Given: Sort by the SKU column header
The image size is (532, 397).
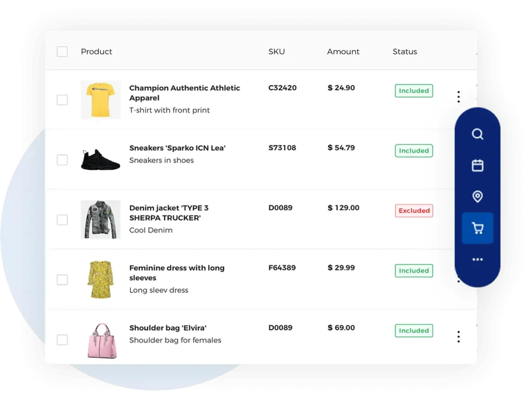Looking at the screenshot, I should click(x=276, y=51).
